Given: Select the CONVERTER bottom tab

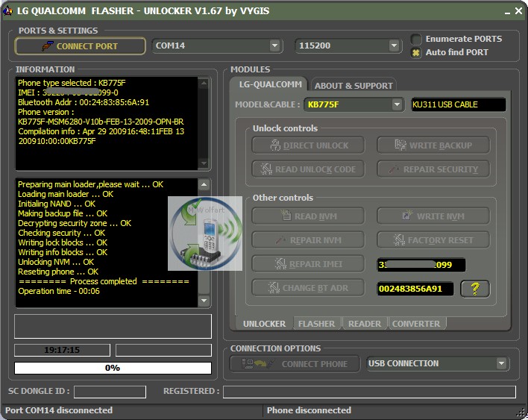Looking at the screenshot, I should (416, 324).
